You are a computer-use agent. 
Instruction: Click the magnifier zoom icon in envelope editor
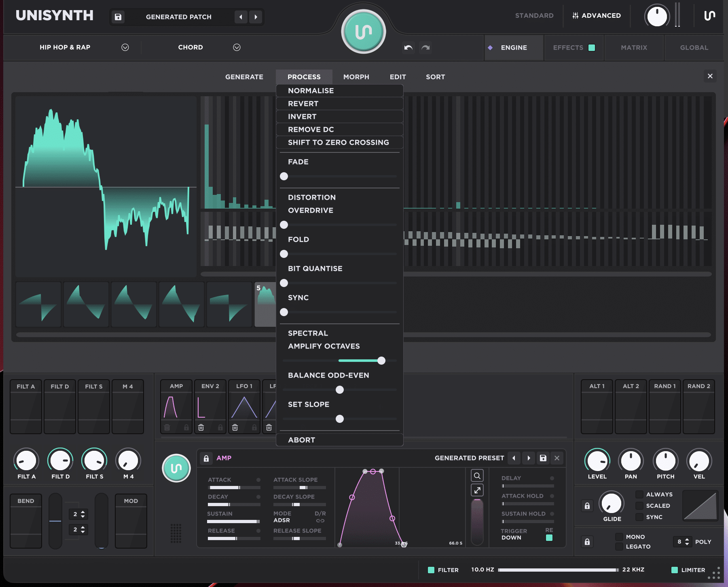(x=477, y=476)
